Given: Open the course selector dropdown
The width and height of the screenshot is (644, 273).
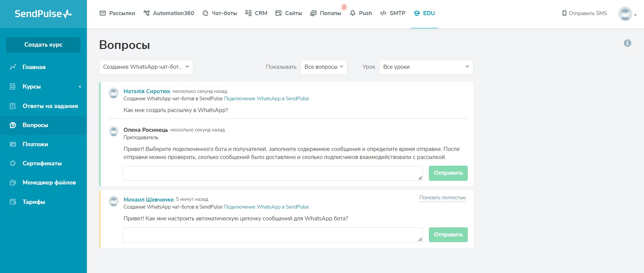Looking at the screenshot, I should 146,67.
